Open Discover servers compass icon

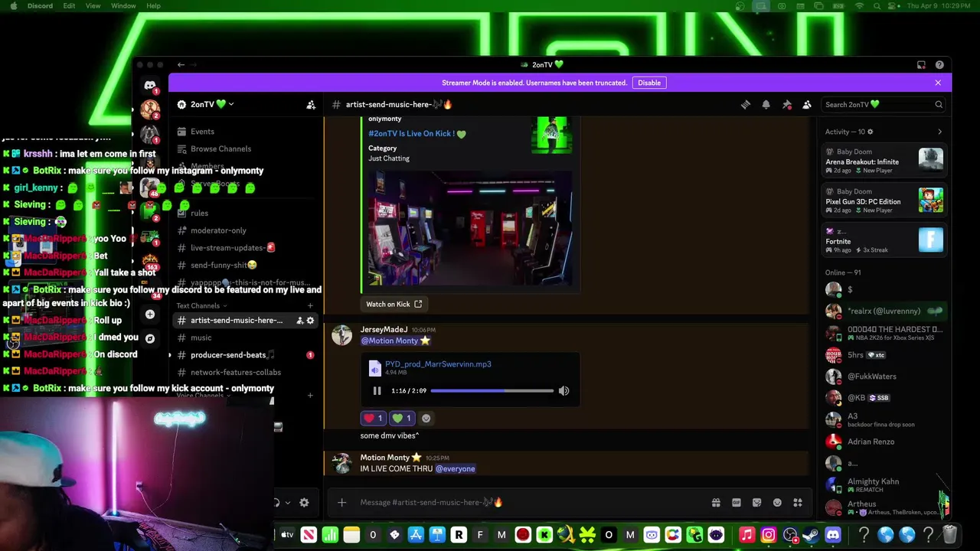point(150,338)
